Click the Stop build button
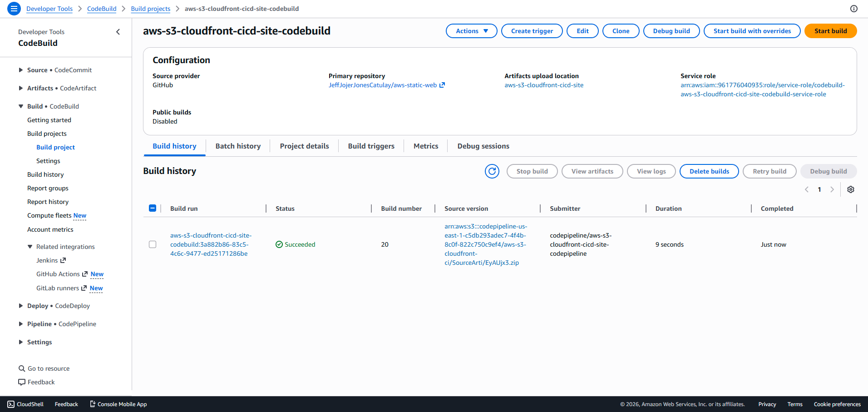The width and height of the screenshot is (868, 412). coord(532,171)
